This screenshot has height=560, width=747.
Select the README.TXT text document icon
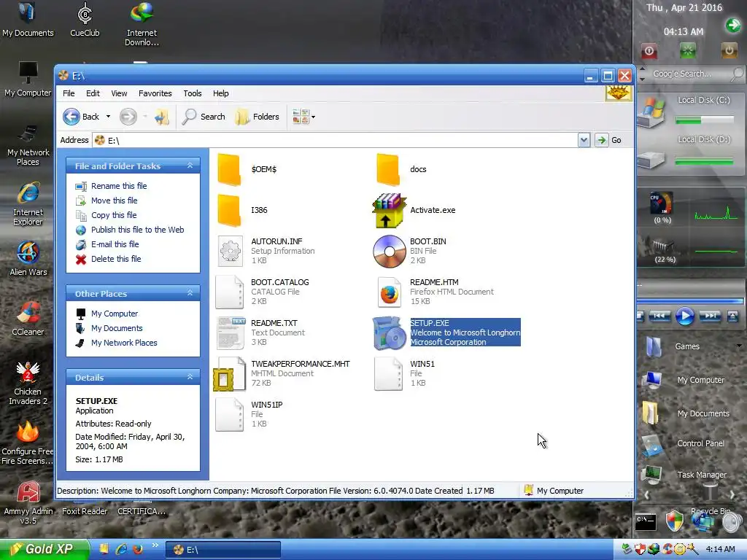(231, 332)
